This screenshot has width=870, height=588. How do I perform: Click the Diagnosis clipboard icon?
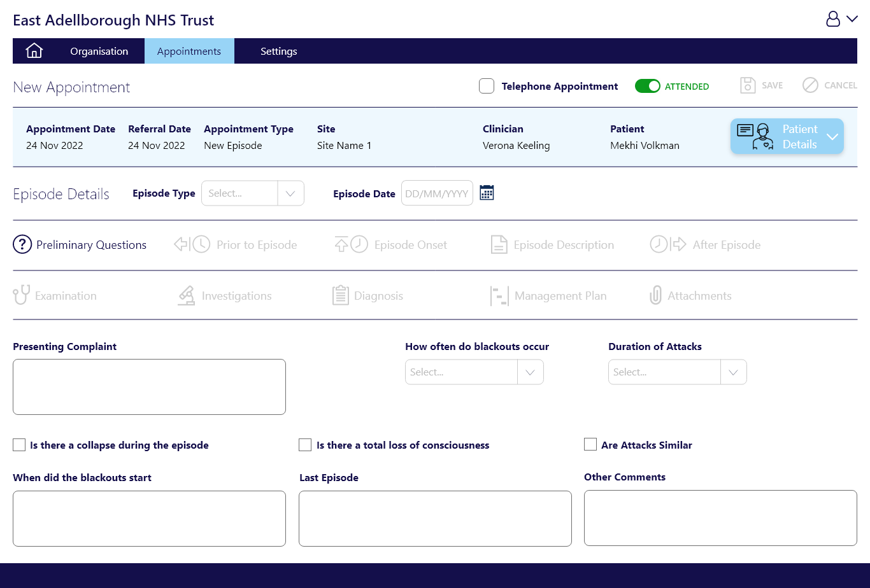[x=341, y=295]
